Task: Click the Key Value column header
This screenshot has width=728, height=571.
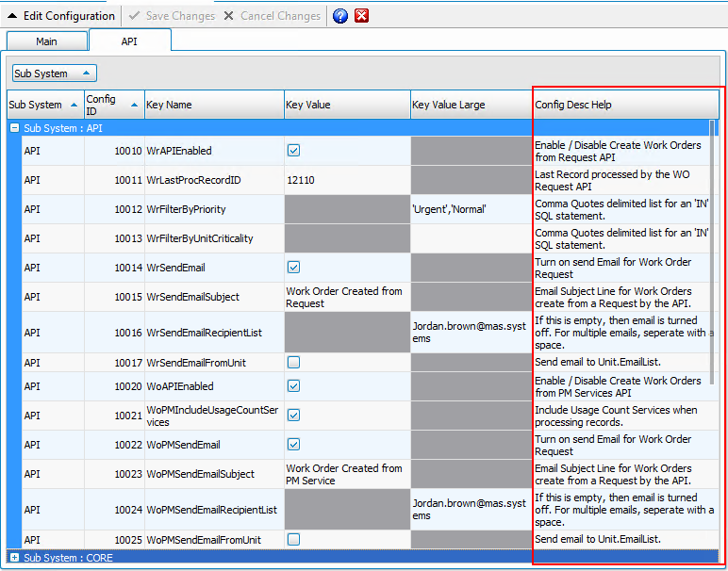Action: (x=347, y=105)
